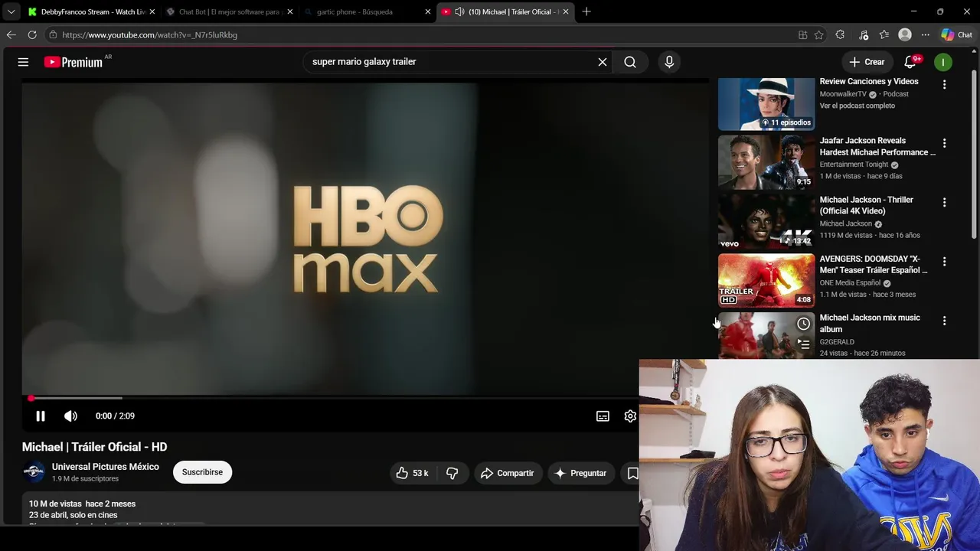
Task: Close the gartic phone tab
Action: click(x=428, y=11)
